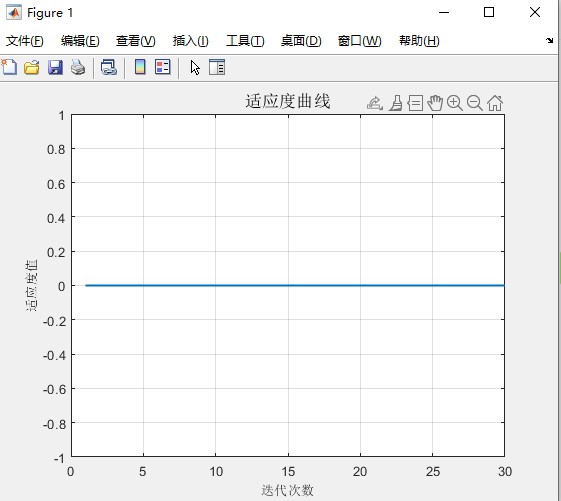This screenshot has height=501, width=561.
Task: Click the y-axis label 适应度值
Action: pyautogui.click(x=31, y=286)
